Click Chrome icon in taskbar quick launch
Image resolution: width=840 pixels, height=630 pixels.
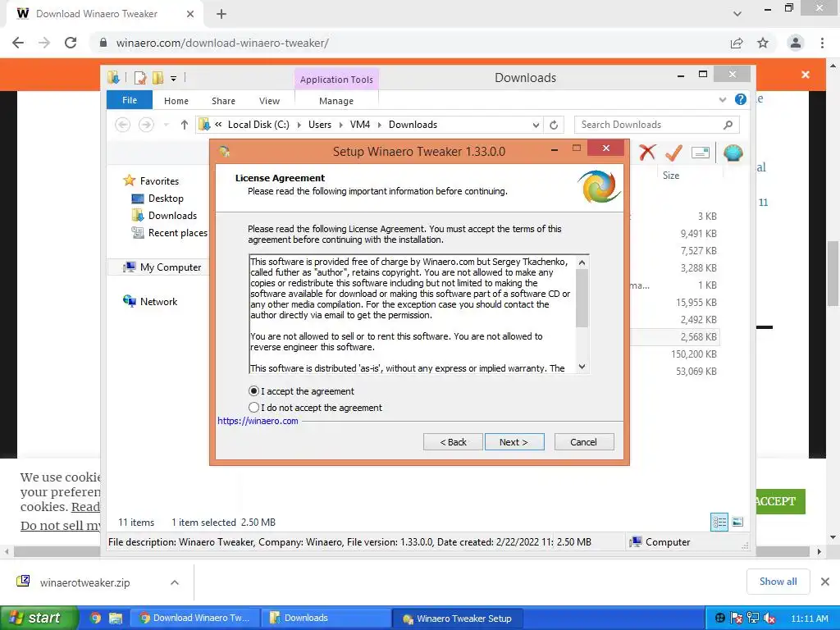click(x=95, y=618)
